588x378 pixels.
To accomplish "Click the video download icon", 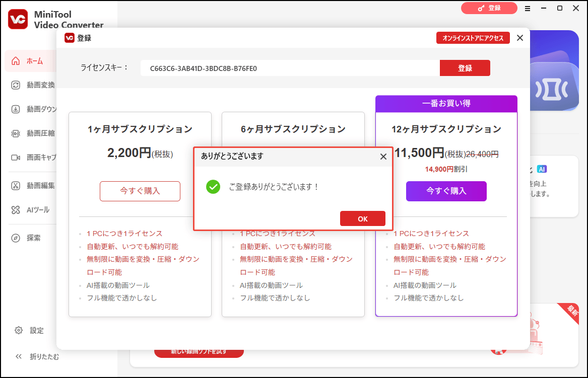I will coord(16,109).
